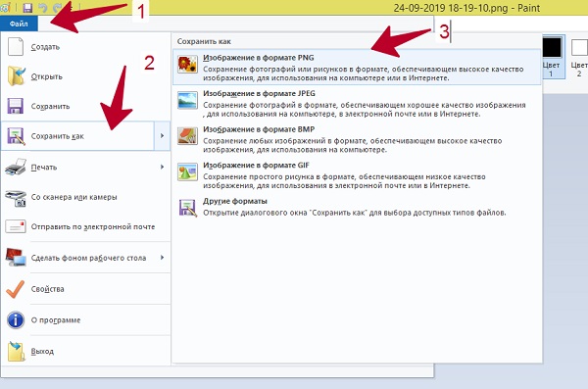Viewport: 588px width, 389px height.
Task: Click the Сохранить floppy disk icon
Action: [x=16, y=106]
